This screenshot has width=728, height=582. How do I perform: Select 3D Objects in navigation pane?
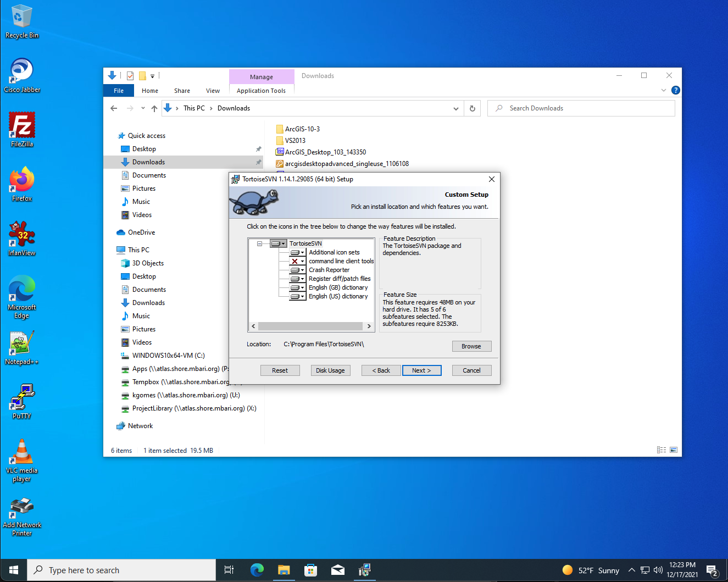click(148, 263)
